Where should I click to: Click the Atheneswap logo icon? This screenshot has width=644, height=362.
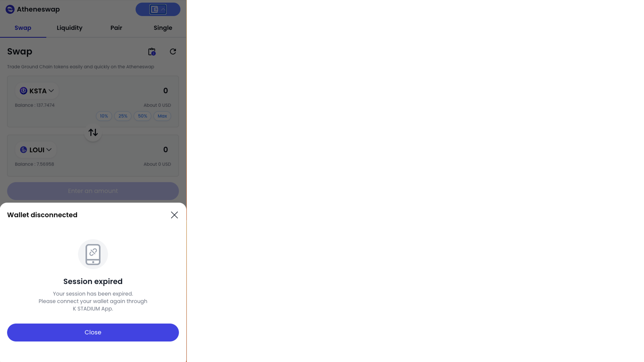10,10
